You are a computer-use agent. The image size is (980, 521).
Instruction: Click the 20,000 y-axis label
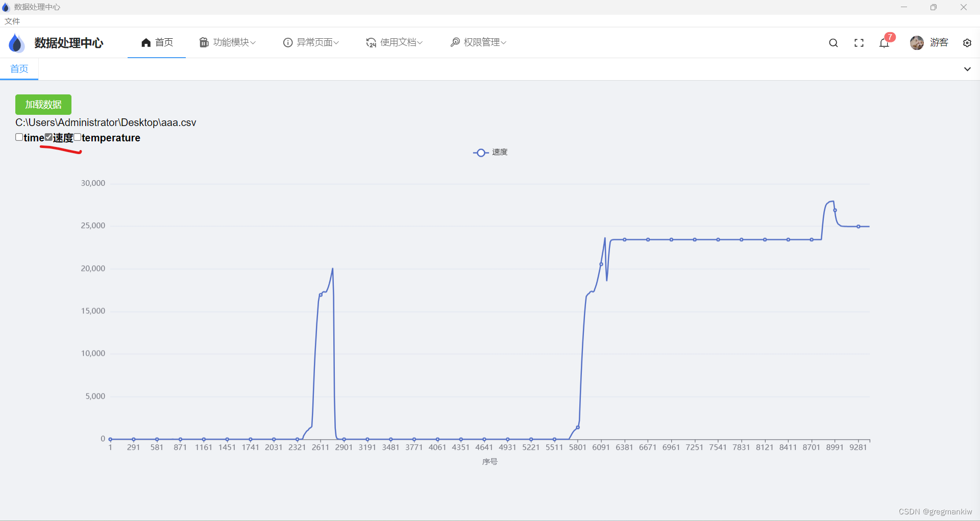(x=93, y=268)
